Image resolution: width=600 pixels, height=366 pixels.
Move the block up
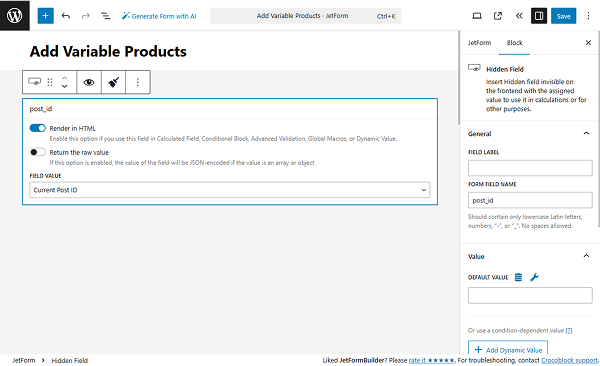[65, 78]
